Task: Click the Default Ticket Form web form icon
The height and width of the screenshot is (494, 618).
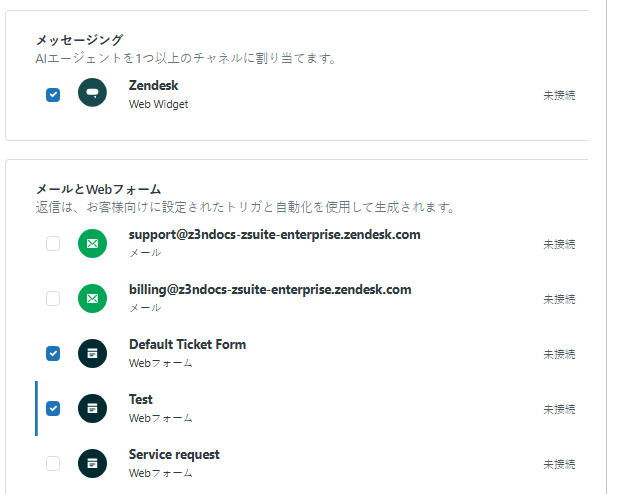Action: point(92,353)
